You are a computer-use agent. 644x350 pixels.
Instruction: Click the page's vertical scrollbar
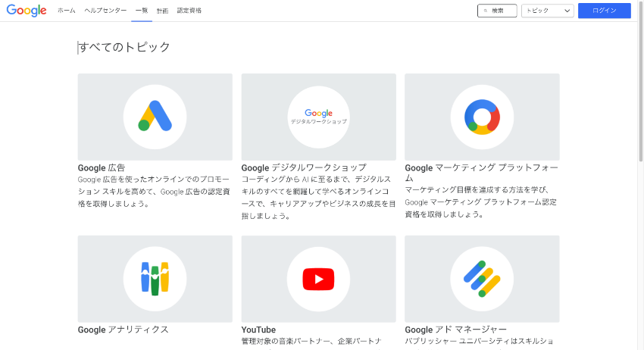point(641,175)
